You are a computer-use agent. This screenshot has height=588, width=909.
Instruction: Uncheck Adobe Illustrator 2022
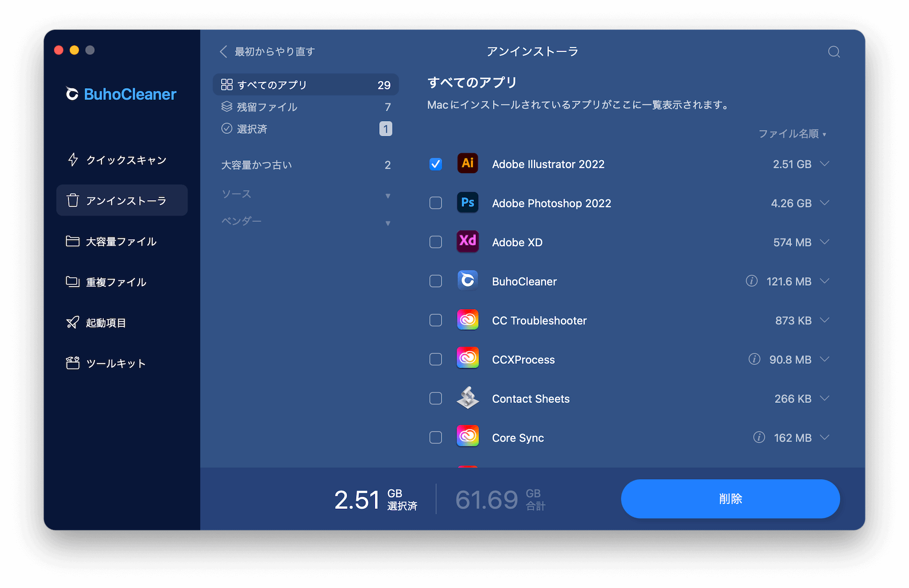435,164
